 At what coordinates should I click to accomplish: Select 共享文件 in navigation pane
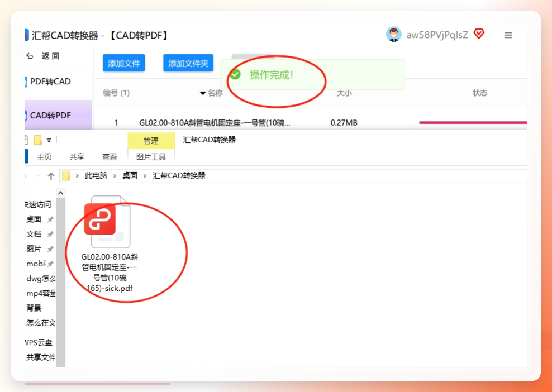(x=41, y=357)
